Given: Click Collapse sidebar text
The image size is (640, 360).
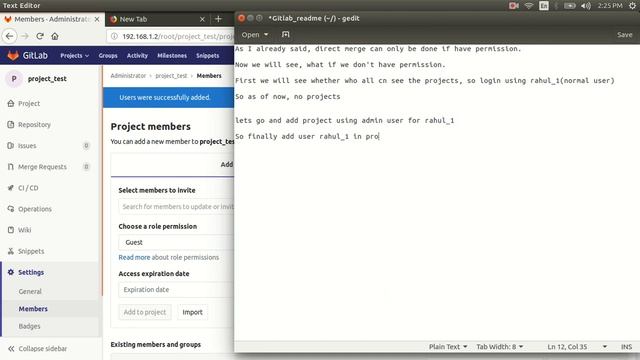Looking at the screenshot, I should tap(43, 349).
